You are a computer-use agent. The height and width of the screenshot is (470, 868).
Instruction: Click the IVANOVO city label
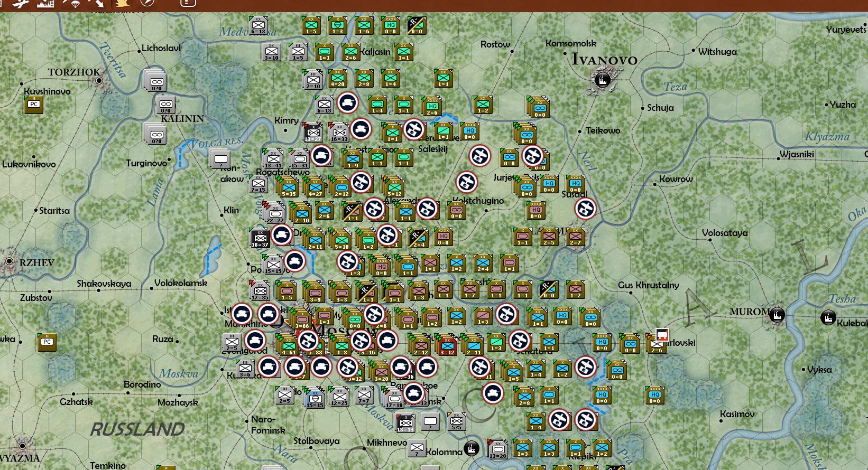coord(604,59)
